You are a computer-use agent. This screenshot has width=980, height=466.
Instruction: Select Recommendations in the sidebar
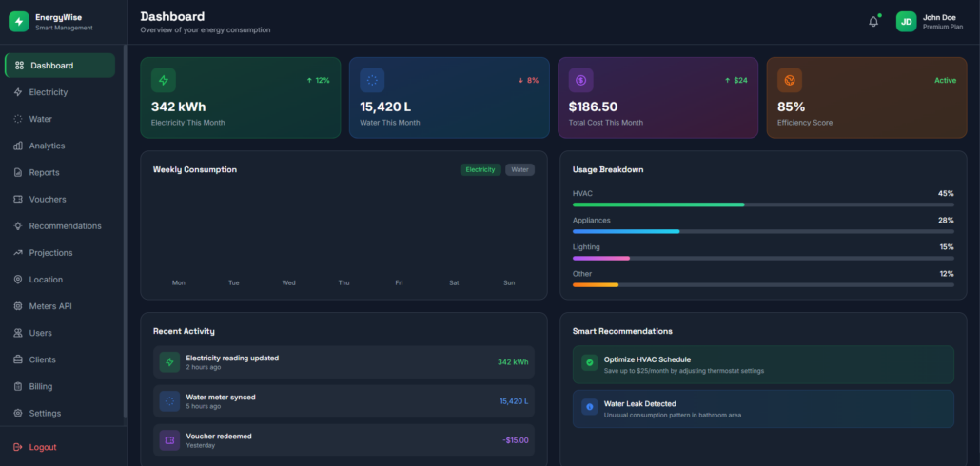[60, 226]
